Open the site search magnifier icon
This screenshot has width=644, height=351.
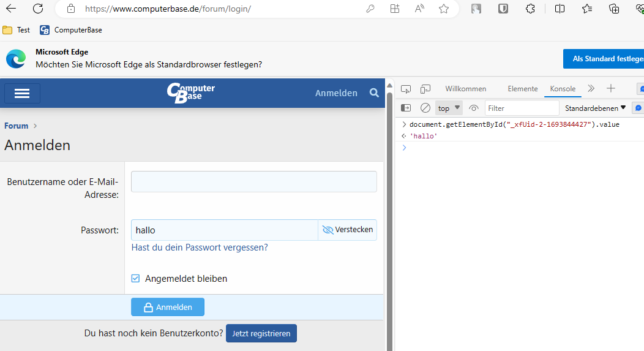[374, 93]
